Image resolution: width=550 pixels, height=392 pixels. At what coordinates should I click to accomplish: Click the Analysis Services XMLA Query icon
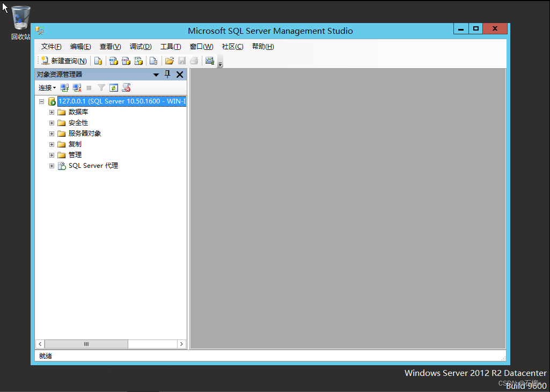(138, 61)
